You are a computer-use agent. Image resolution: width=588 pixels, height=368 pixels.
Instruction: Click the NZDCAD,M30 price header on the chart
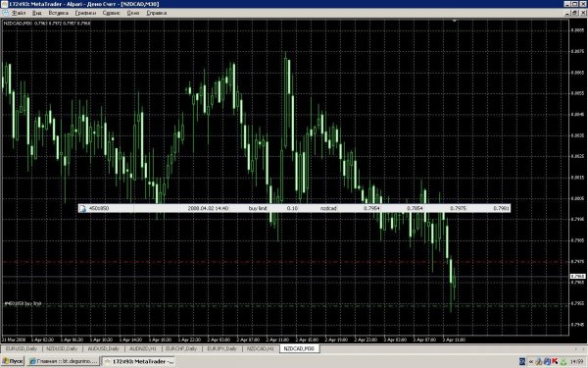(x=47, y=24)
